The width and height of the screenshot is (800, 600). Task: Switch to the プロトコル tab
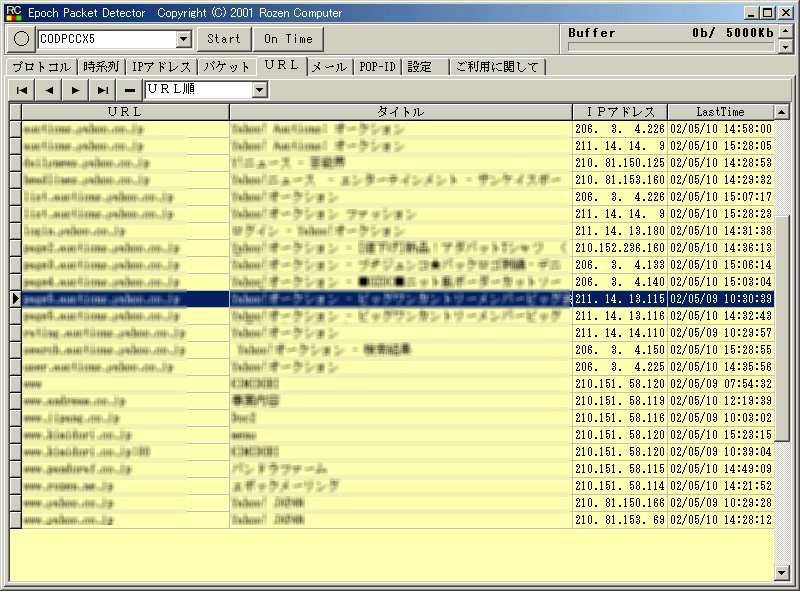tap(42, 67)
